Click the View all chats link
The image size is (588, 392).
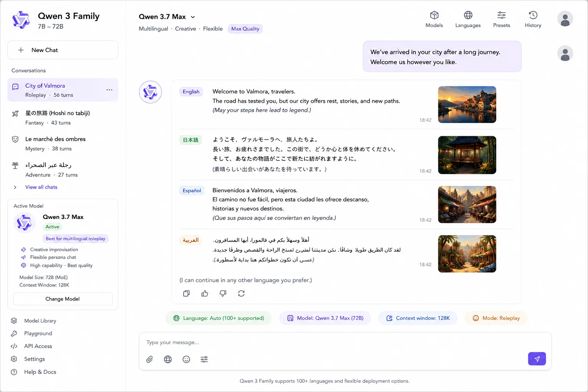[41, 187]
